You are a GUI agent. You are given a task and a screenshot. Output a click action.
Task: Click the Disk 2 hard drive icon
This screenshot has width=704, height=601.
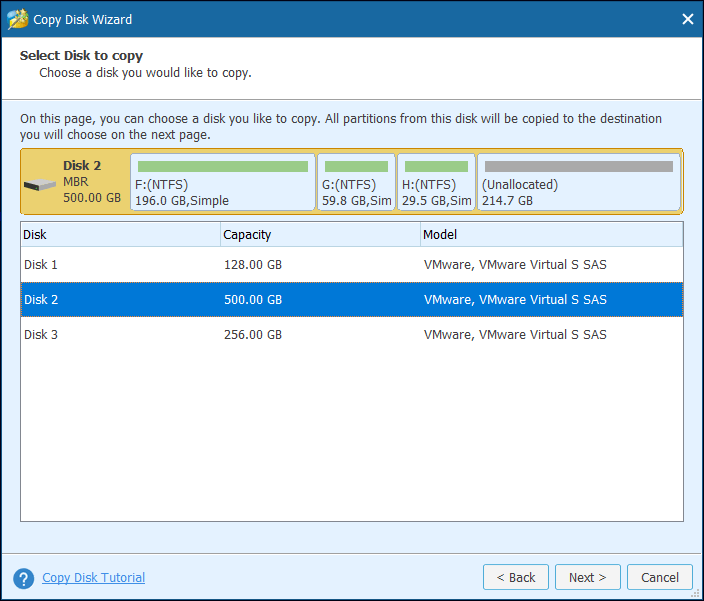click(x=40, y=184)
